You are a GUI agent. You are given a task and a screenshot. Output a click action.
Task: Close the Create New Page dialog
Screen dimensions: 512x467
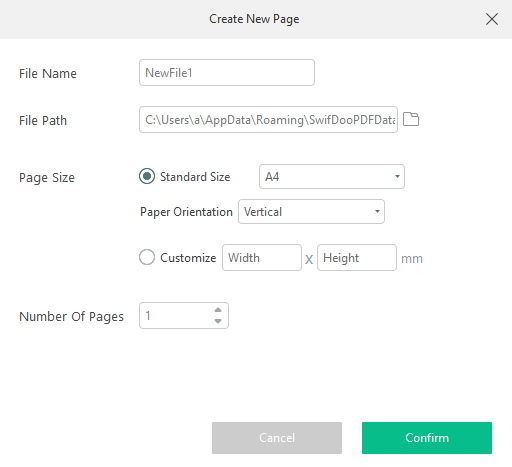coord(492,19)
